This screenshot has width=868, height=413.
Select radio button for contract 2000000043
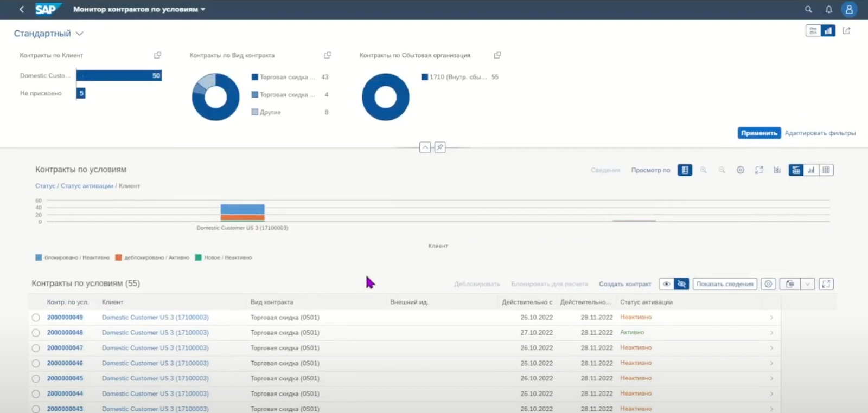[36, 409]
